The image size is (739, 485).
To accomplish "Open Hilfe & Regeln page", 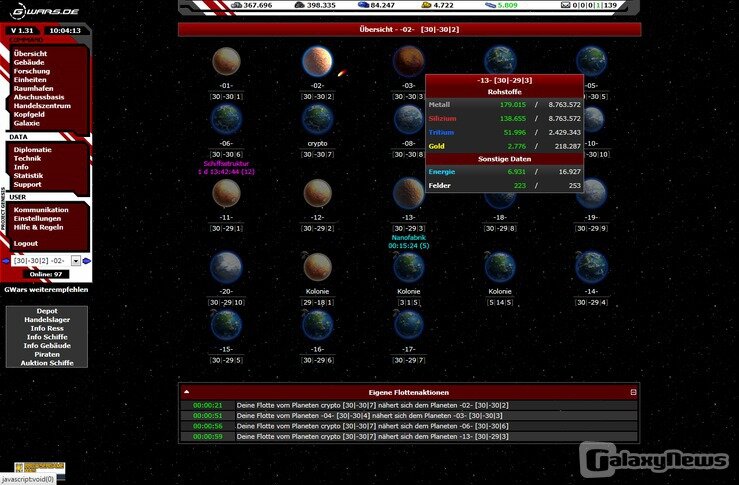I will pyautogui.click(x=38, y=227).
